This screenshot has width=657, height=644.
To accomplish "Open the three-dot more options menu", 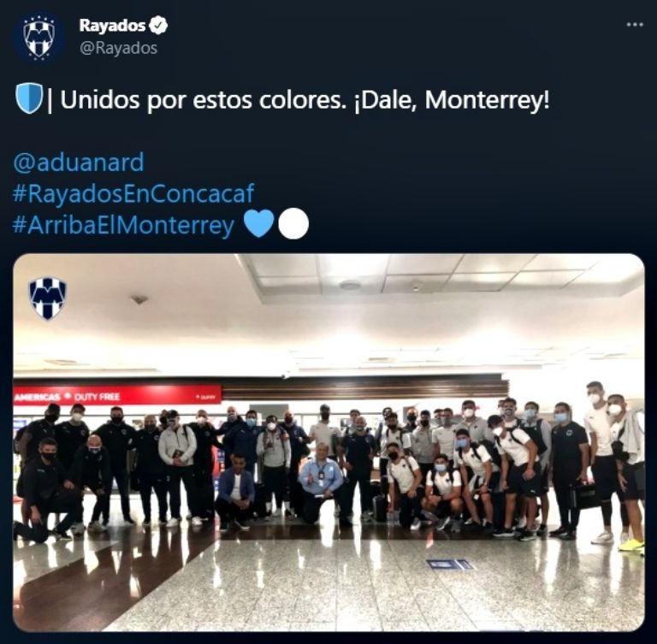I will (x=635, y=25).
